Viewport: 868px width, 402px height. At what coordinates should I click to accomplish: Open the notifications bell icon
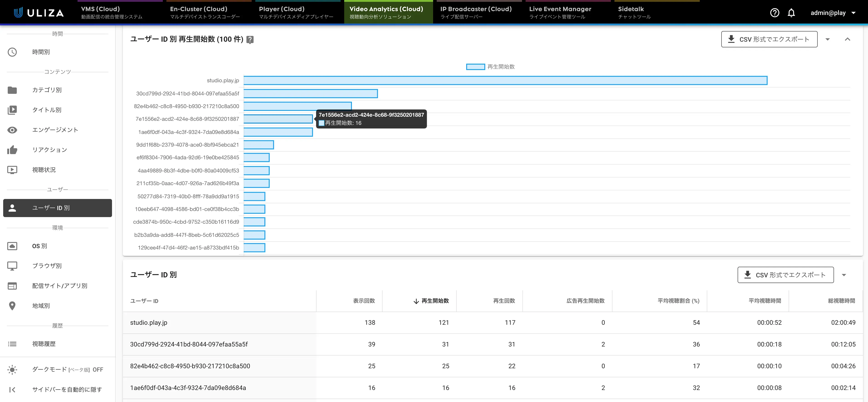(x=791, y=13)
